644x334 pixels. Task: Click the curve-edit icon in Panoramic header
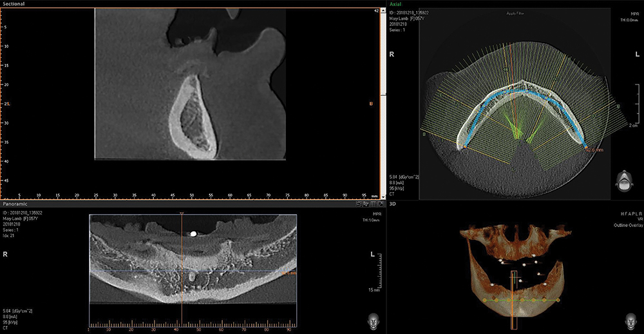(x=366, y=204)
